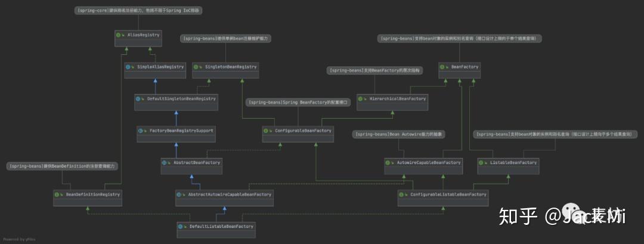
Task: Click the abstract class icon on AbstractBeanFactory node
Action: click(x=165, y=163)
